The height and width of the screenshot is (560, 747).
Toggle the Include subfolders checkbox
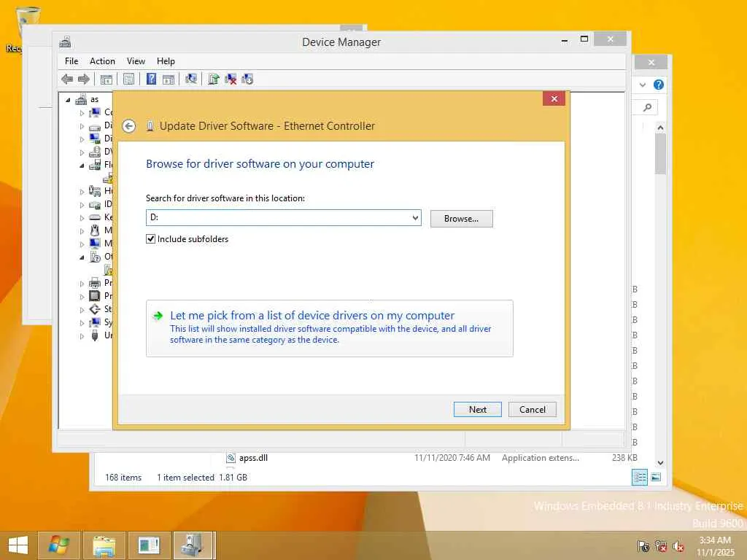point(150,239)
